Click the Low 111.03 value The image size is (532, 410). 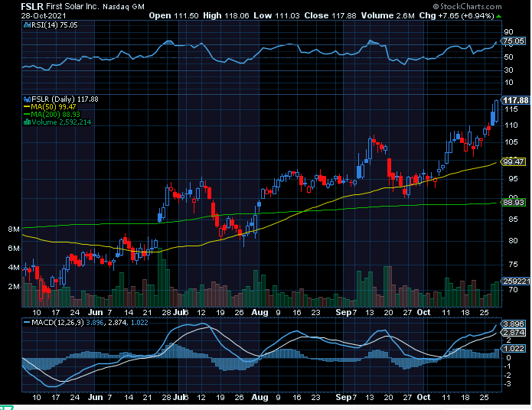pyautogui.click(x=276, y=15)
